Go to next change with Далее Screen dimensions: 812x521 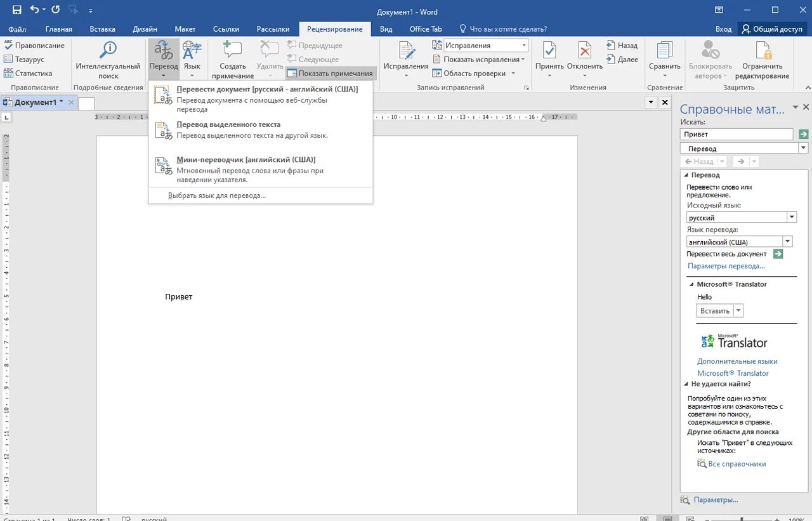(622, 60)
